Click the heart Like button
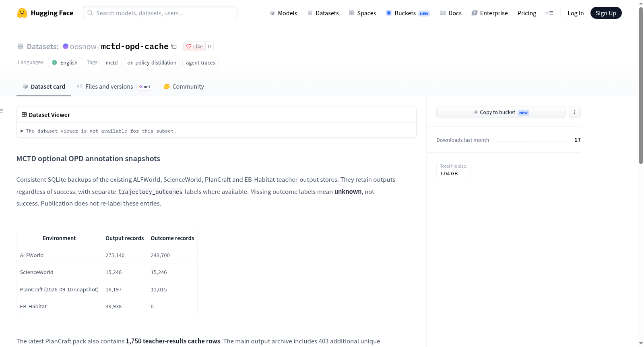The image size is (644, 347). [x=194, y=46]
